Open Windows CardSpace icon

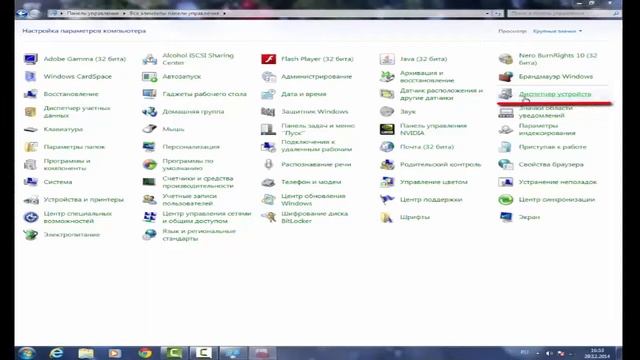[31, 76]
